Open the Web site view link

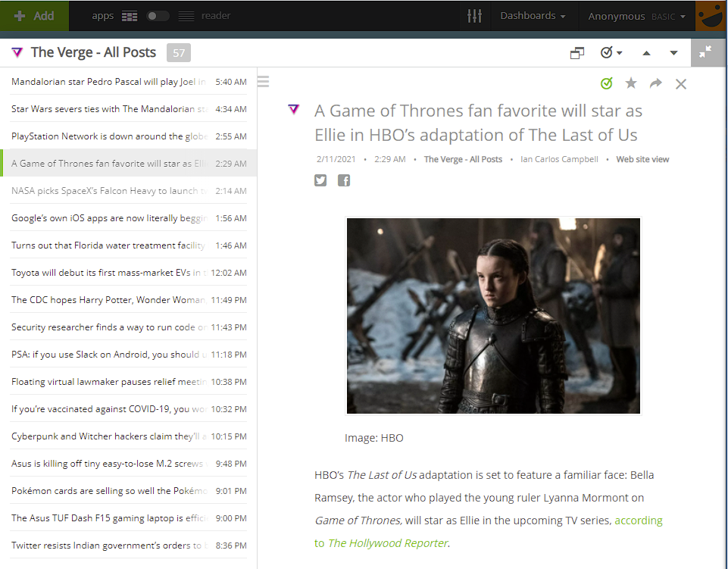[x=642, y=159]
